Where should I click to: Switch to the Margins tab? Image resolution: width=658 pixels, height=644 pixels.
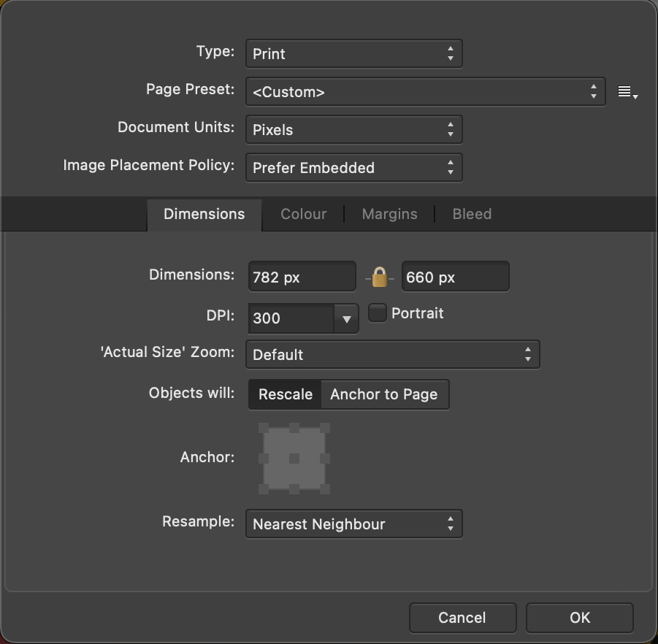pyautogui.click(x=389, y=214)
